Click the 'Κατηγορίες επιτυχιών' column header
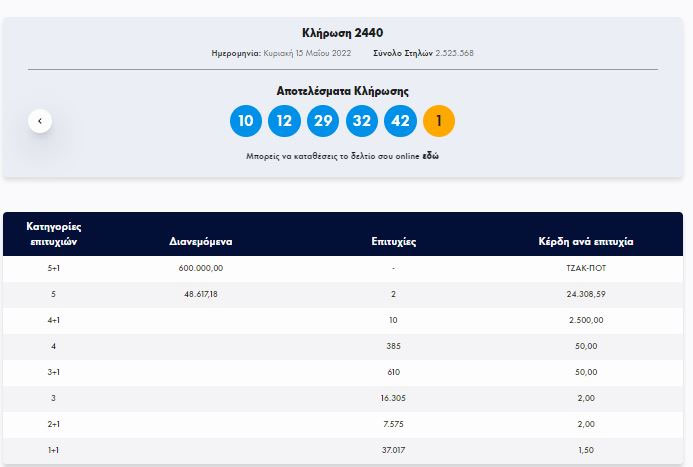 pos(52,234)
